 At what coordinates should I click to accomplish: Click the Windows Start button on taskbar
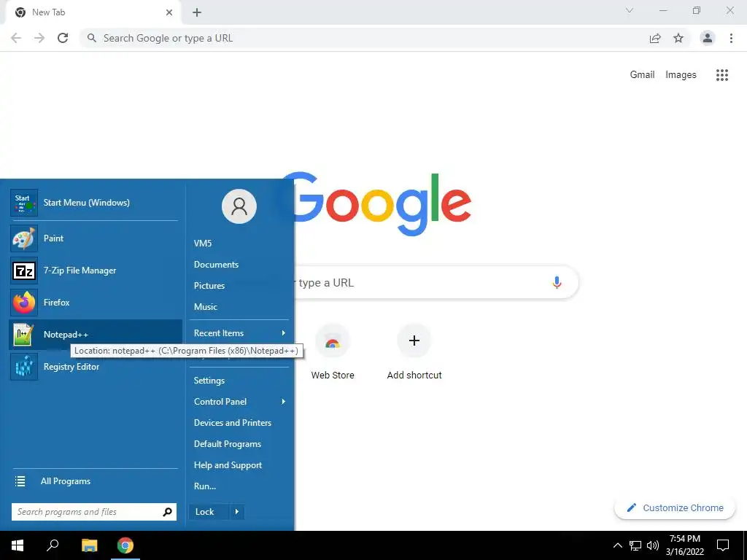click(18, 545)
